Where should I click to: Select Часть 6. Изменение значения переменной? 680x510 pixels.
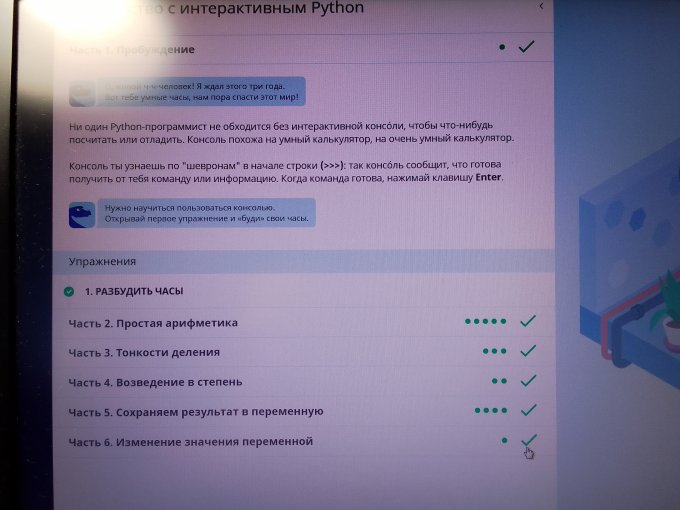[190, 441]
